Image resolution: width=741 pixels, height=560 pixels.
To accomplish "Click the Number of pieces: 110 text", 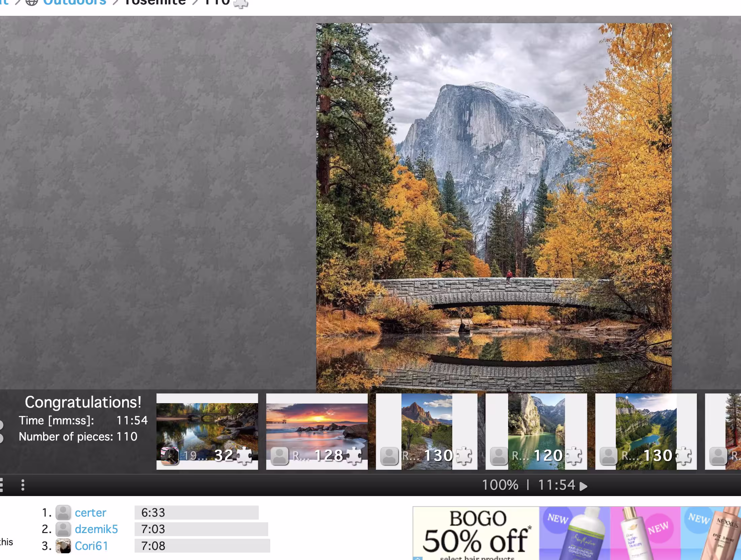I will (x=78, y=436).
